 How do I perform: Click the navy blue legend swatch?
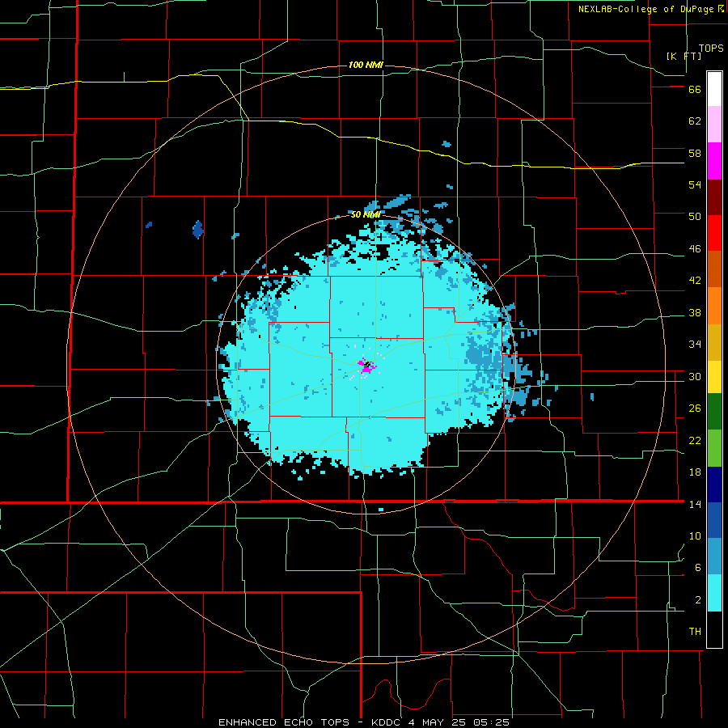pos(714,485)
